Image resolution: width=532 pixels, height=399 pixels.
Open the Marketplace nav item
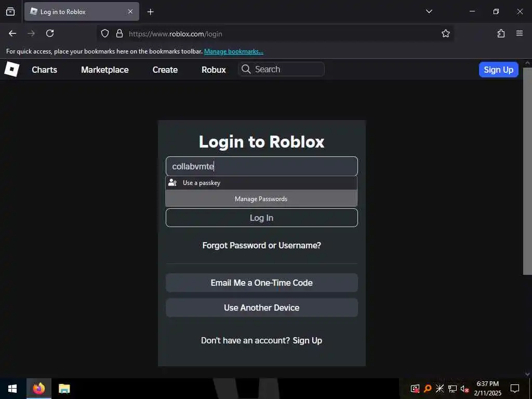[105, 70]
